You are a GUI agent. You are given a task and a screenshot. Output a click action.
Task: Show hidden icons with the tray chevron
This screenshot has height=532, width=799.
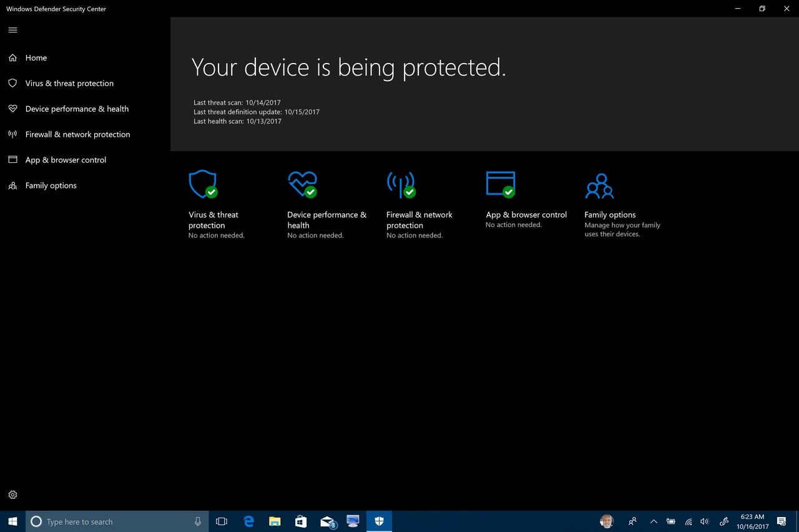coord(653,521)
